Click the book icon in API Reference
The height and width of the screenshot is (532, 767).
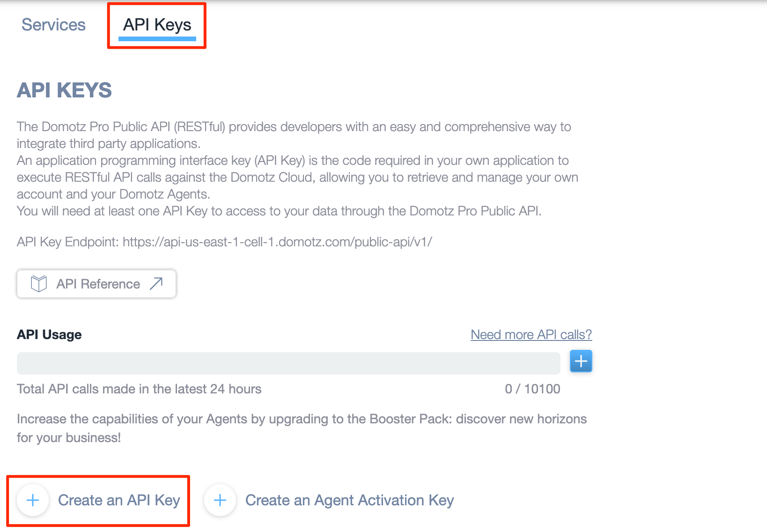coord(39,283)
